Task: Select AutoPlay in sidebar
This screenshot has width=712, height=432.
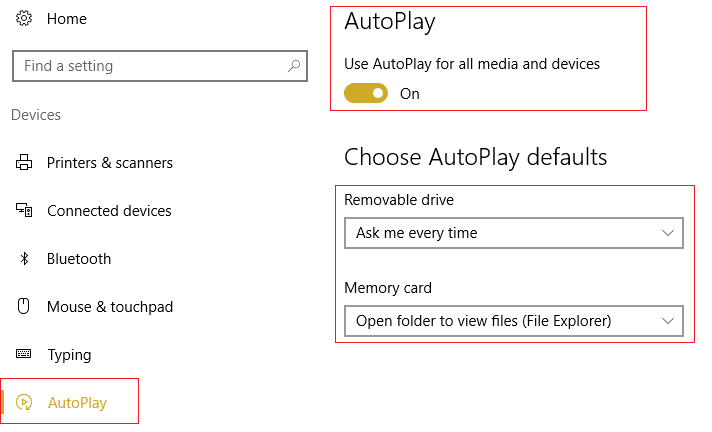Action: pos(69,402)
